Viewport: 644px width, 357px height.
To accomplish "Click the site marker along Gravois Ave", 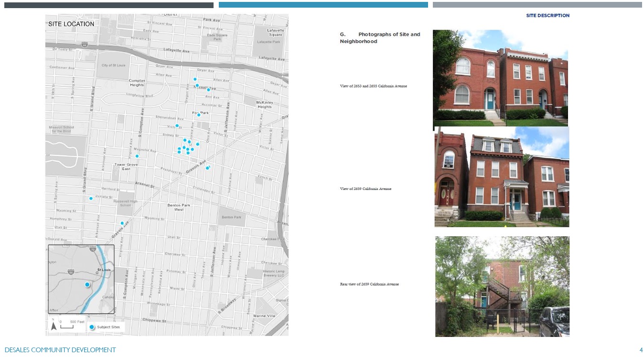I will [x=207, y=167].
